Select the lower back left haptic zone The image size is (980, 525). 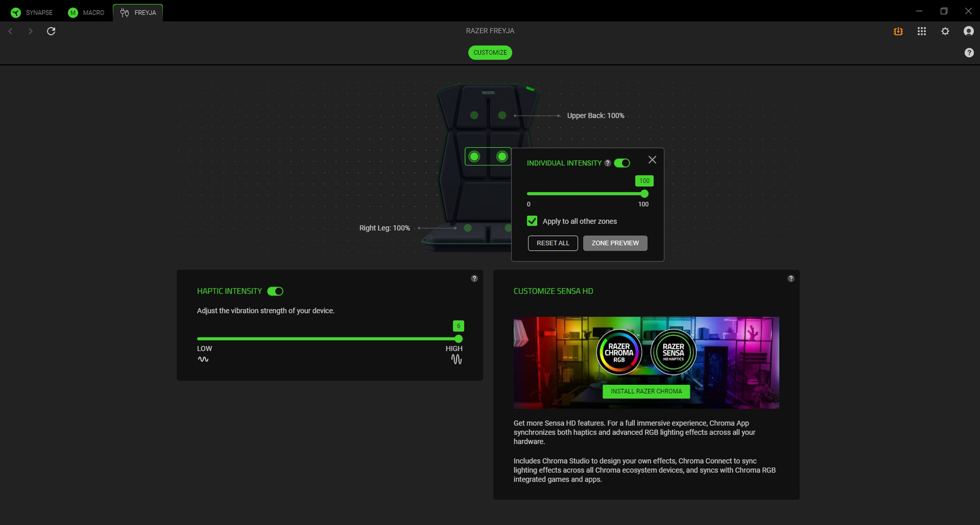click(x=474, y=157)
